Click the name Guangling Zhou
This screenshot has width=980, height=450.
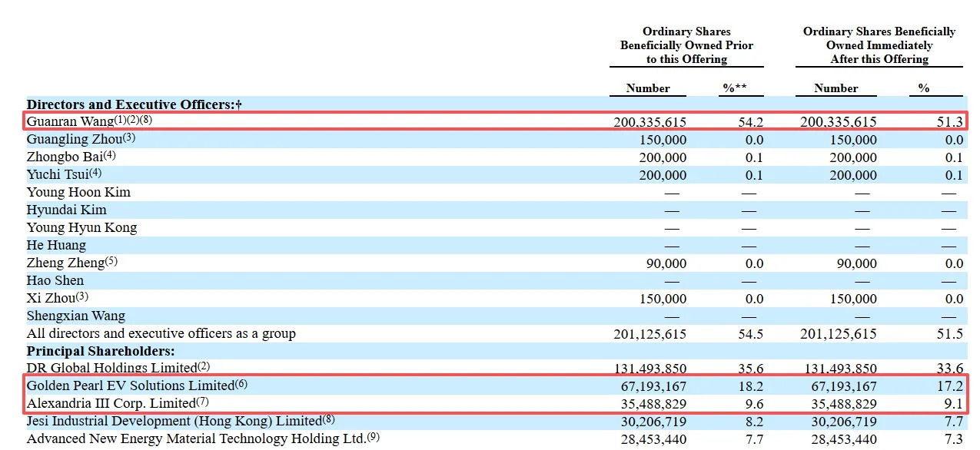click(x=74, y=139)
